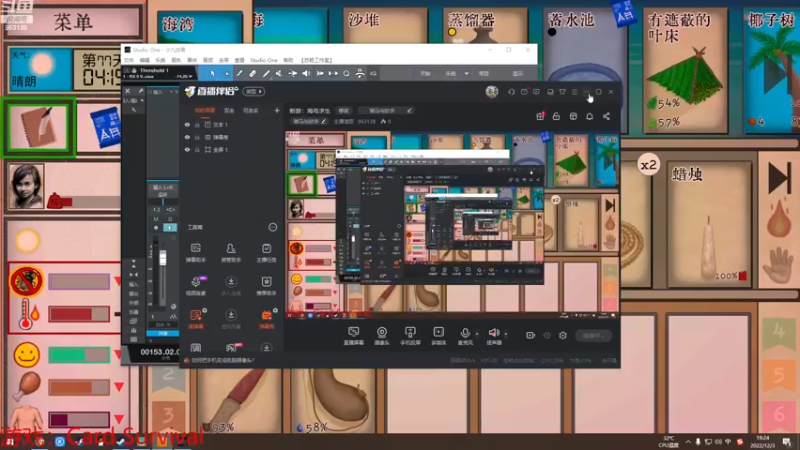The width and height of the screenshot is (800, 450).
Task: Open the 帮助 menu in Studio One
Action: pyautogui.click(x=288, y=60)
